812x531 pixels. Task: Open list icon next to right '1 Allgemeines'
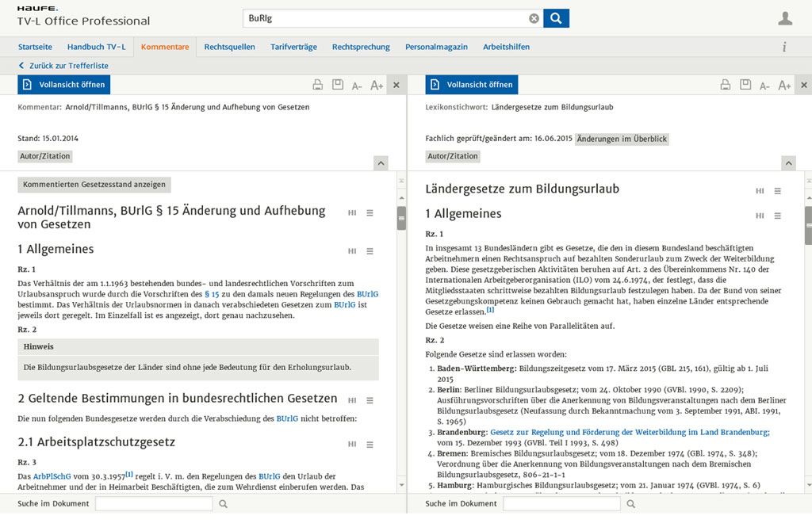(777, 216)
